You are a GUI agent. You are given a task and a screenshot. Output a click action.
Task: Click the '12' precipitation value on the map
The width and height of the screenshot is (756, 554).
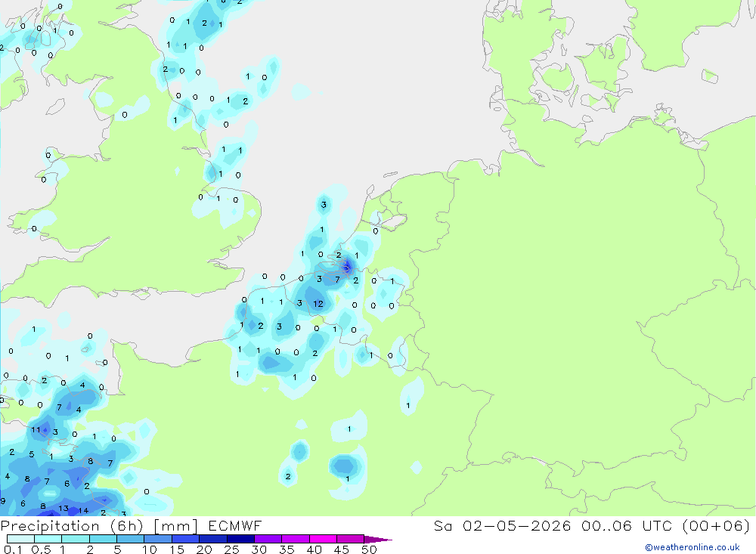[318, 304]
